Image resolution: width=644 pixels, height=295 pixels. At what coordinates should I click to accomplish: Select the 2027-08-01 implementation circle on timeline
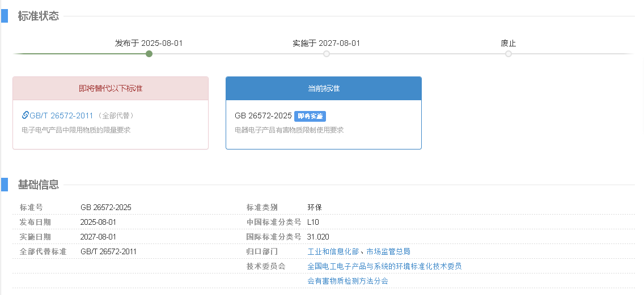(x=327, y=54)
